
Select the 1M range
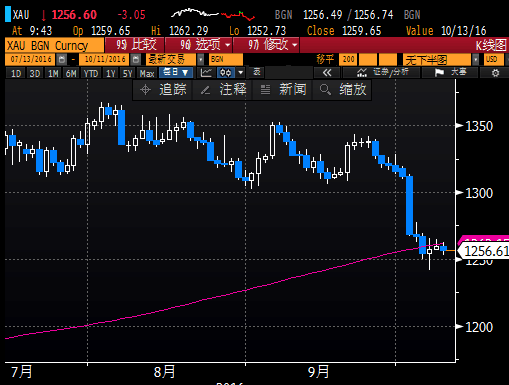53,73
